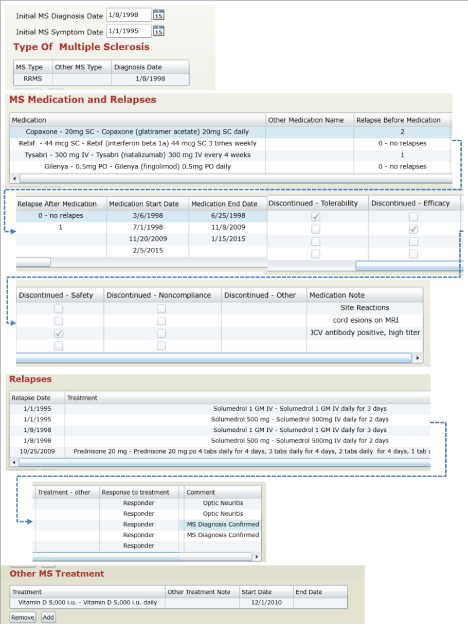Check Discontinued - Tolerability for the 2/5/2015 row

pyautogui.click(x=316, y=254)
